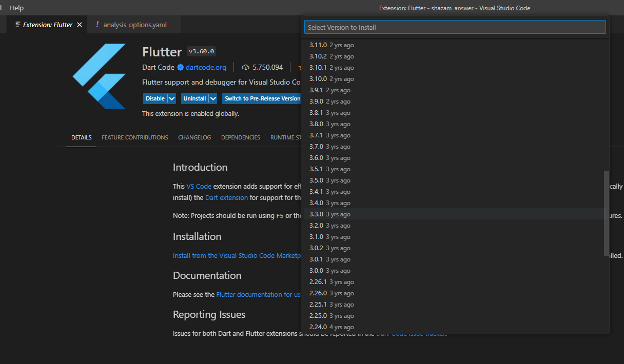Select version 3.1.0
Image resolution: width=624 pixels, height=364 pixels.
pyautogui.click(x=455, y=237)
